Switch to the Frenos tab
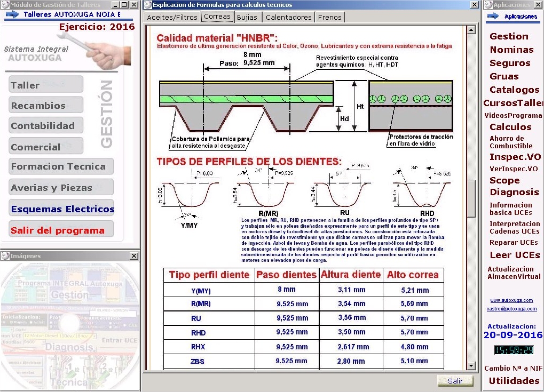This screenshot has width=544, height=392. click(x=329, y=17)
